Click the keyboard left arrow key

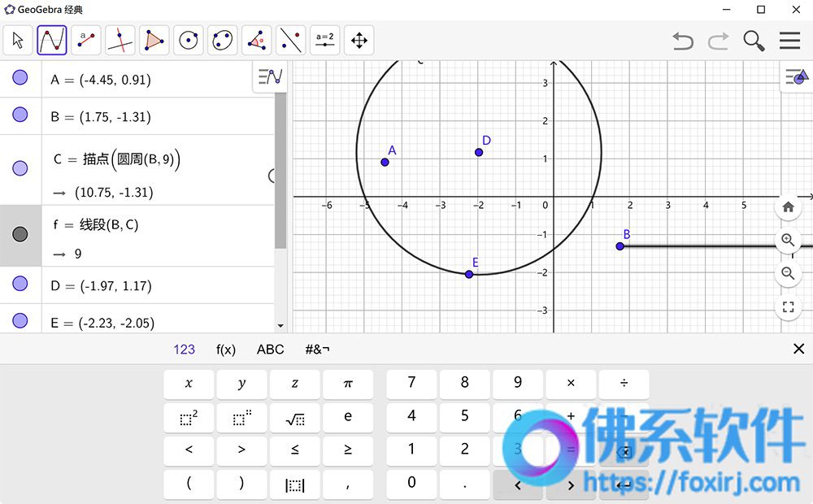[x=518, y=484]
